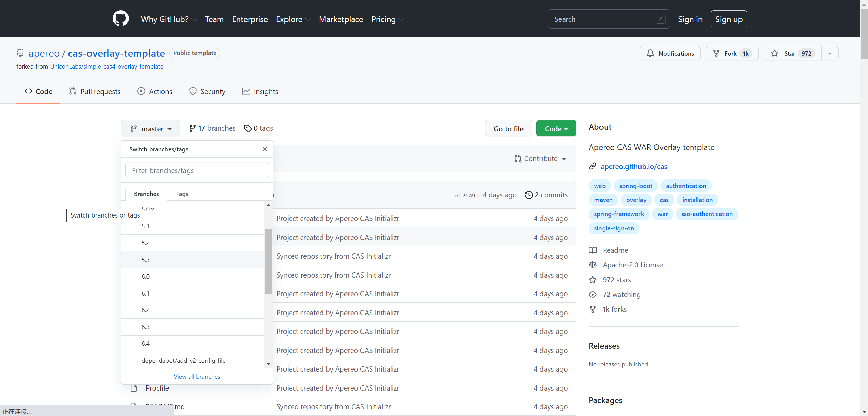Click the GitHub Octocat logo
The width and height of the screenshot is (868, 416).
click(x=121, y=19)
